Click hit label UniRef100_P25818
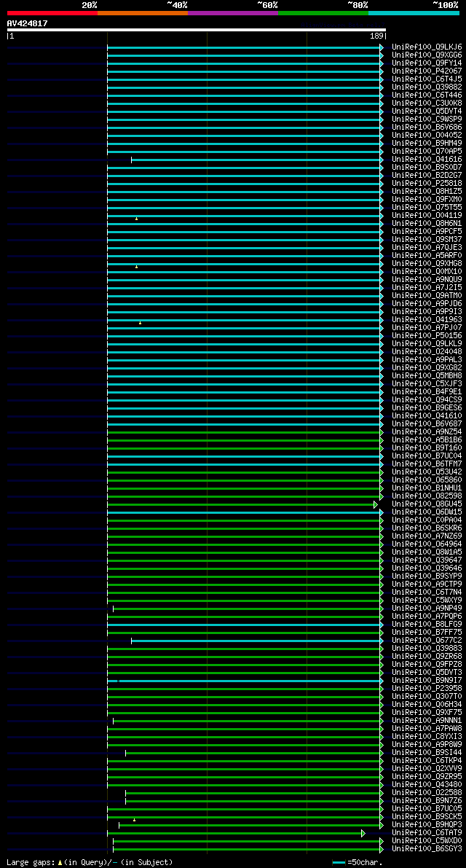 pos(427,183)
